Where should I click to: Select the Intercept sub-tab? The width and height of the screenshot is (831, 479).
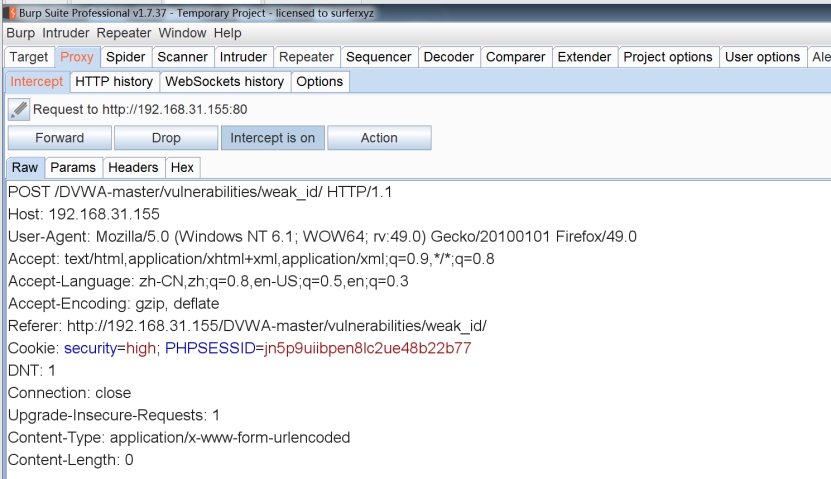(37, 82)
